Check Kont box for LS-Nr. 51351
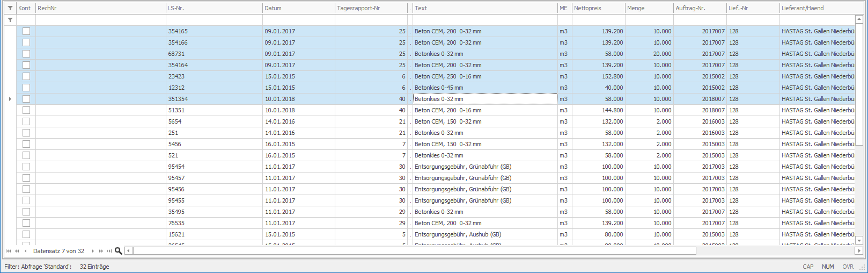The image size is (868, 273). pyautogui.click(x=26, y=110)
